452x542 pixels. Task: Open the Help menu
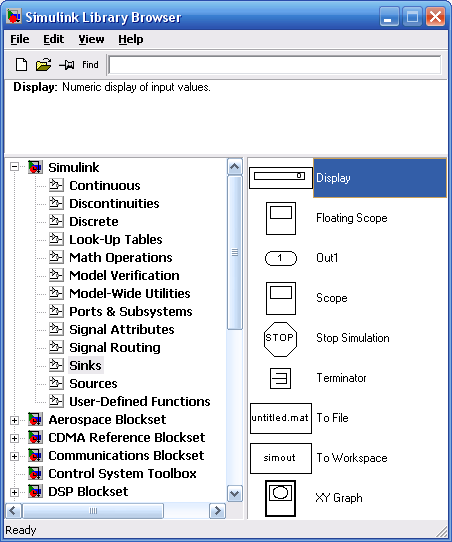click(131, 39)
